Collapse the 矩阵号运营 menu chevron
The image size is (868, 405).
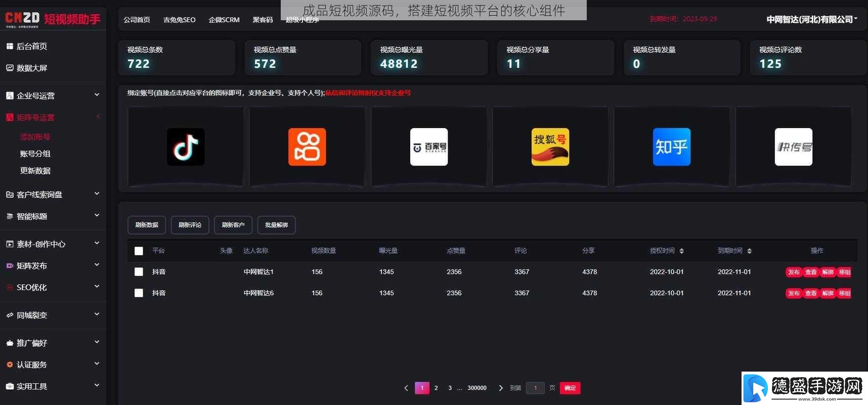coord(98,117)
